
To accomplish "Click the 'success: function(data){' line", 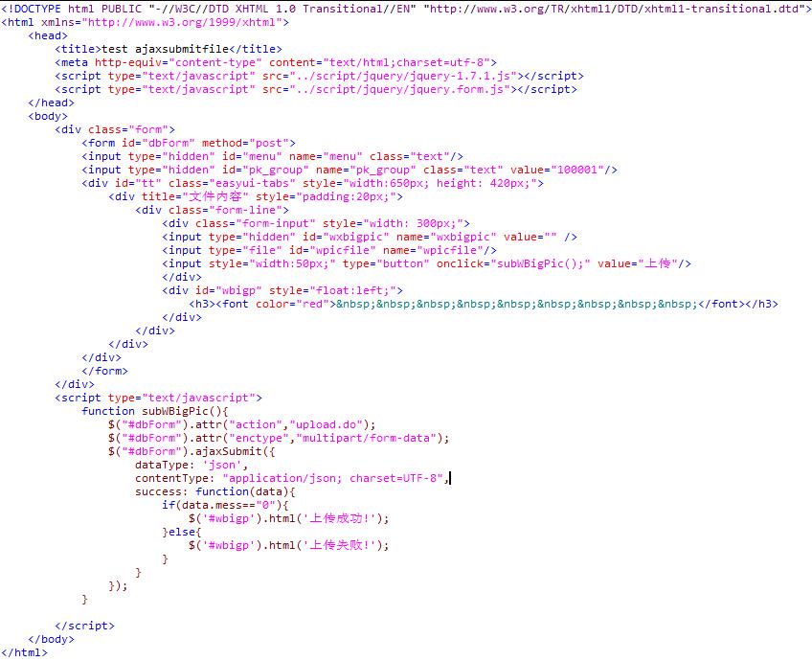I will [x=215, y=491].
